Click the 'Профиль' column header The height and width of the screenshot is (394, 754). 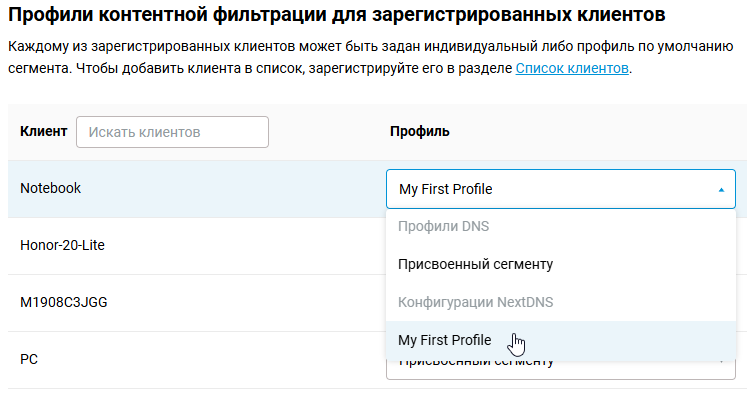420,131
